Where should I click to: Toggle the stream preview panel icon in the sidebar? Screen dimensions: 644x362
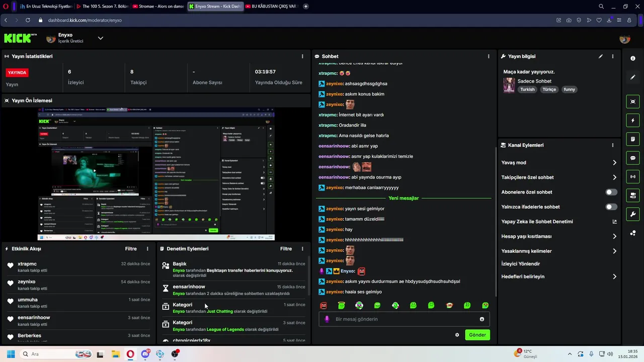pos(632,102)
